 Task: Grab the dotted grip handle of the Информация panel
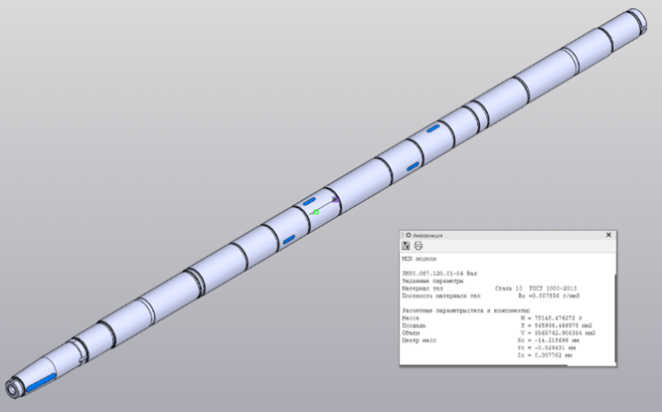point(403,235)
